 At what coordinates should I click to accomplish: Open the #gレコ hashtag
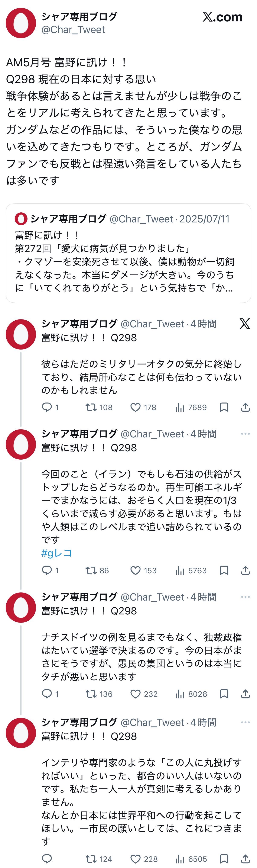click(x=57, y=553)
